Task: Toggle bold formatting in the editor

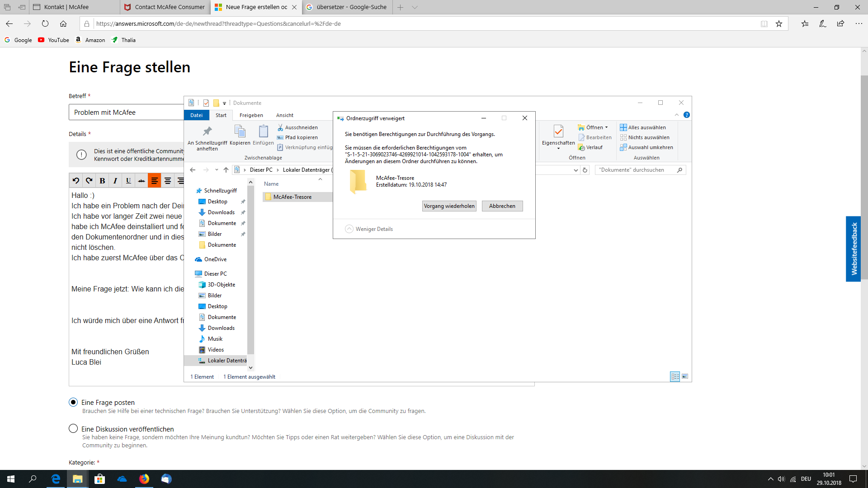Action: coord(102,181)
